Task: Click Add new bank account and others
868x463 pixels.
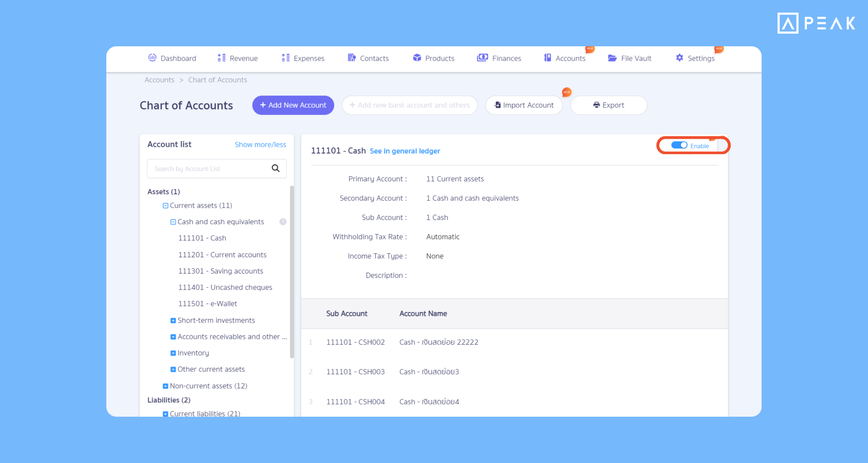Action: point(409,105)
